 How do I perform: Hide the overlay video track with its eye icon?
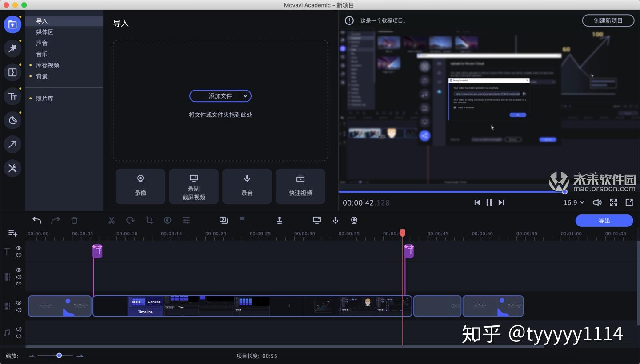click(19, 270)
